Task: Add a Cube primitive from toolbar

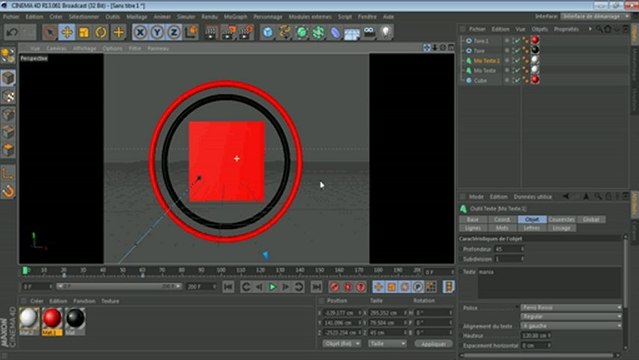Action: coord(267,32)
